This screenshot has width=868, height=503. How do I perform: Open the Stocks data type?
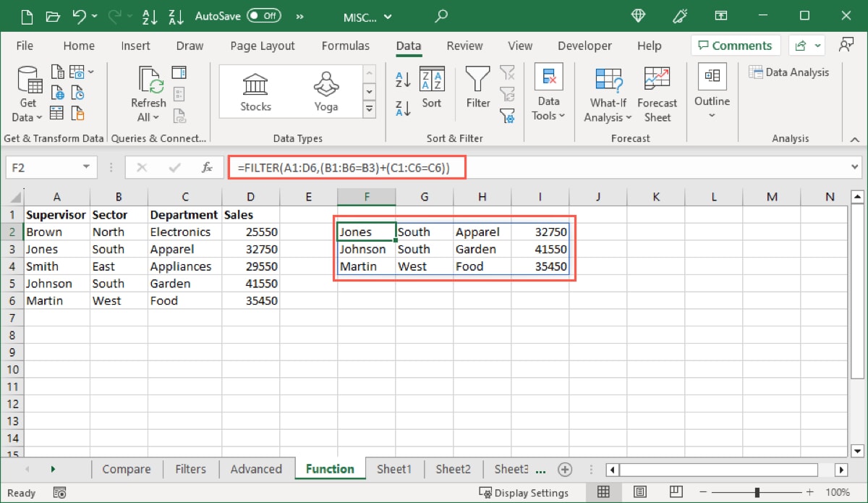255,90
